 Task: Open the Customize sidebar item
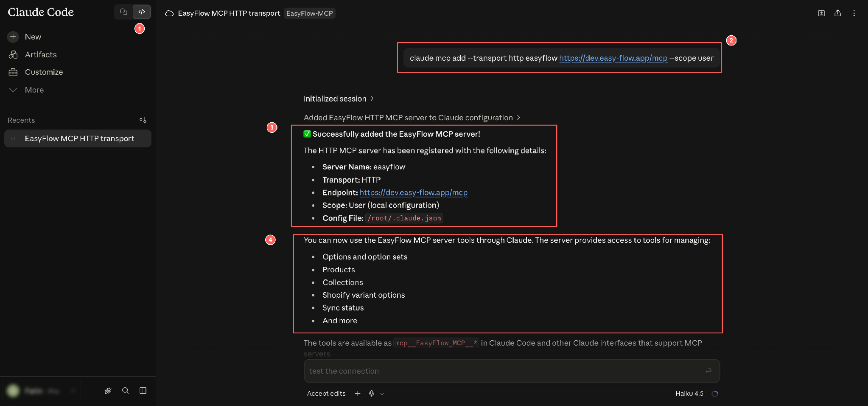coord(44,72)
